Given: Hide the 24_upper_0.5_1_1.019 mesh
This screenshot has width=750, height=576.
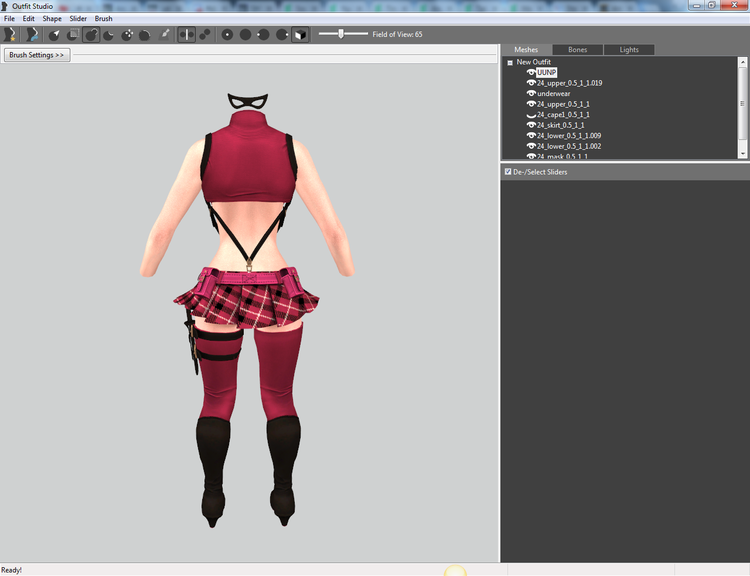Looking at the screenshot, I should click(x=531, y=83).
